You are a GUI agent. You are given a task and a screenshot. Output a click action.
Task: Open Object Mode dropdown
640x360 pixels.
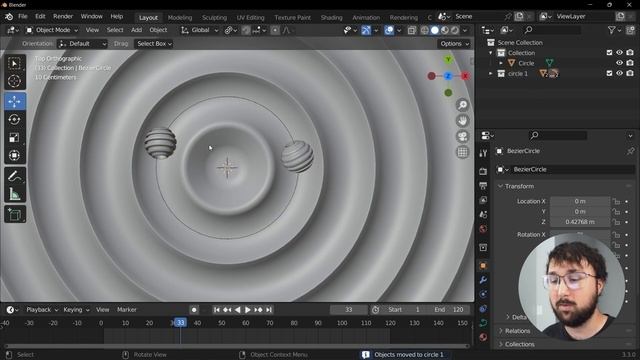pos(52,30)
